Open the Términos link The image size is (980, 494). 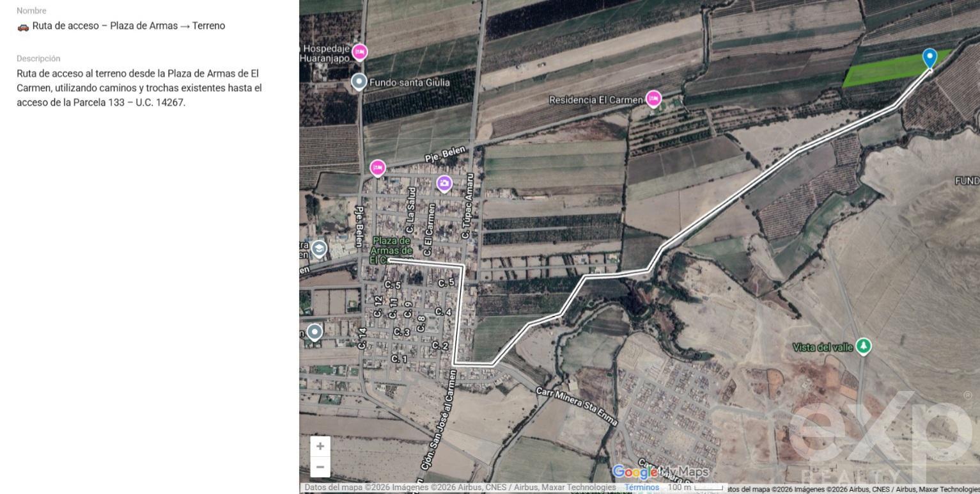click(x=642, y=488)
